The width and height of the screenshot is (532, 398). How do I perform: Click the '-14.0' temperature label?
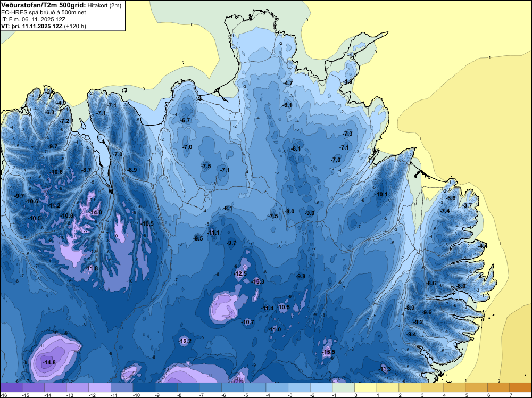pos(95,212)
